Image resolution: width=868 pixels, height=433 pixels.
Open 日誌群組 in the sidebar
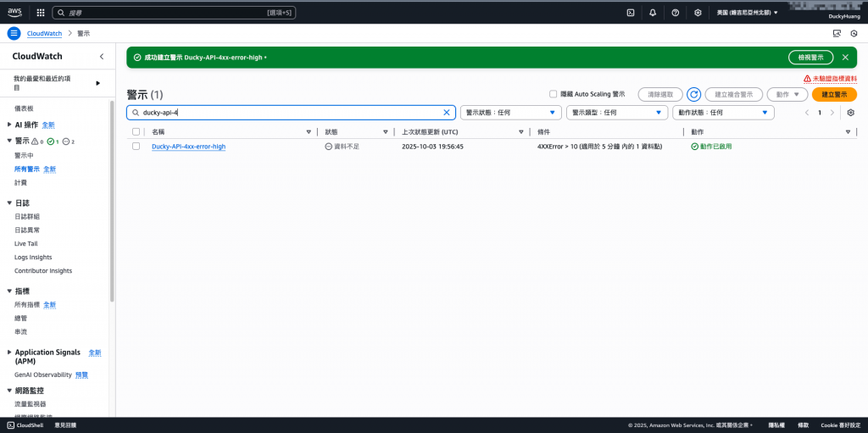(27, 216)
